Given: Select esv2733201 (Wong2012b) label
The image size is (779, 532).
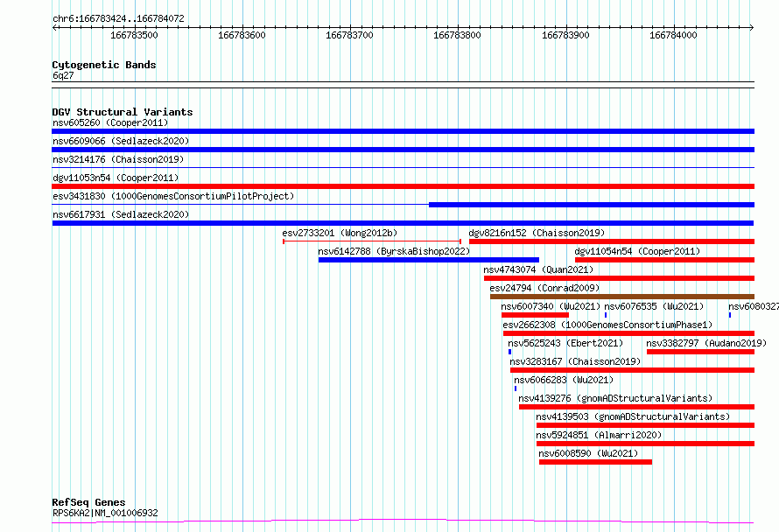Looking at the screenshot, I should coord(340,233).
